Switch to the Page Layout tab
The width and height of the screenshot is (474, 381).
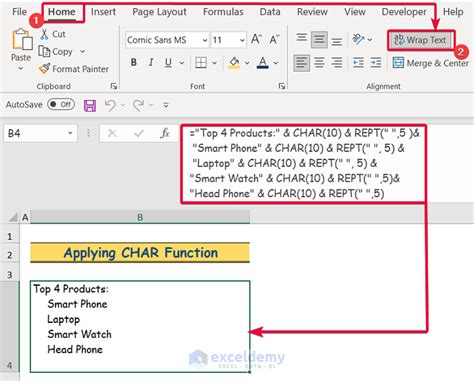pyautogui.click(x=159, y=12)
